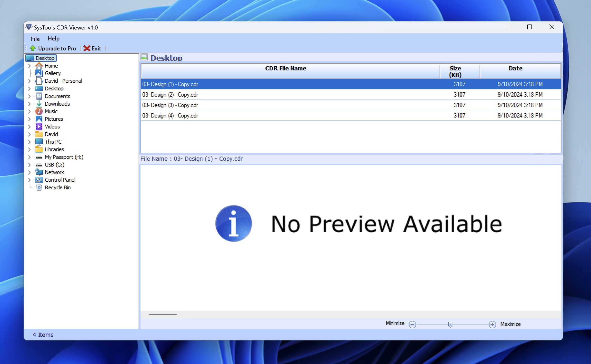Select 03- Design (2) - Copy.cdr file
The height and width of the screenshot is (364, 591).
point(351,95)
